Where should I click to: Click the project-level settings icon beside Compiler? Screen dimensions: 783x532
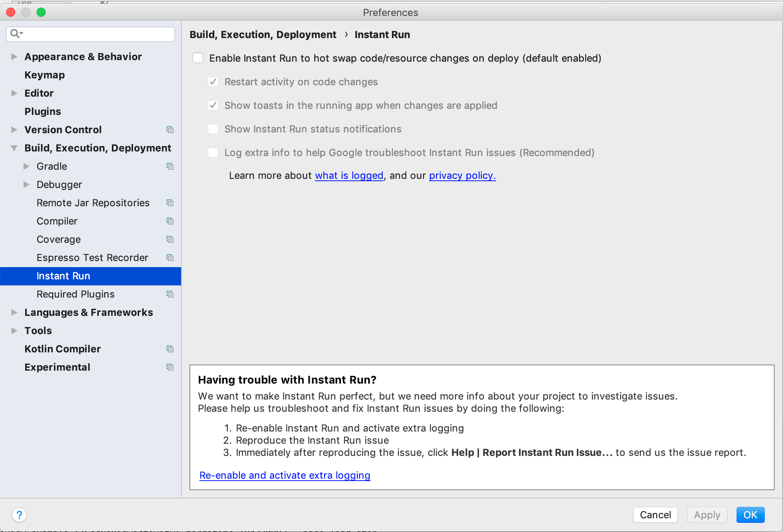[x=170, y=221]
